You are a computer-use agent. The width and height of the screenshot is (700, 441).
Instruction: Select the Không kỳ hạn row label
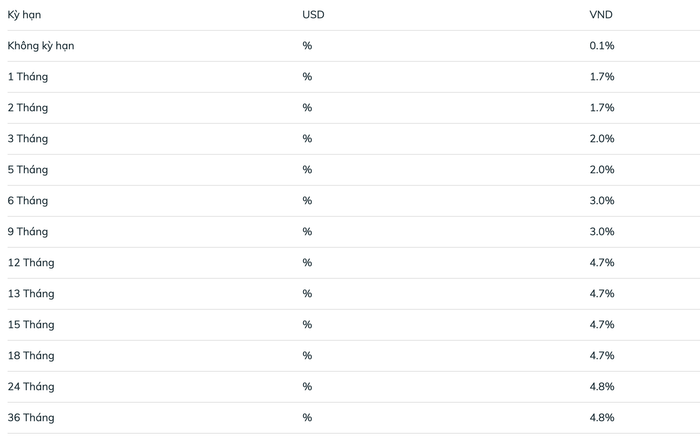pyautogui.click(x=41, y=46)
